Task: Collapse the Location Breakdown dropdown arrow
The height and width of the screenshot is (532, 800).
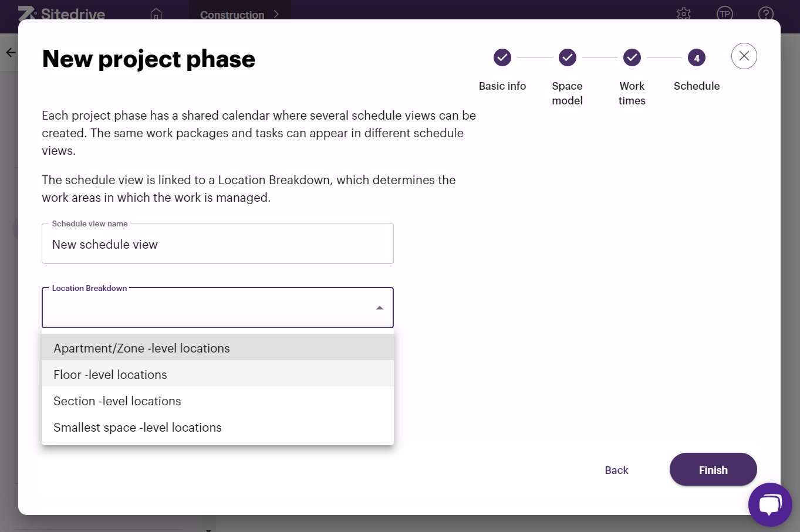Action: pyautogui.click(x=380, y=308)
